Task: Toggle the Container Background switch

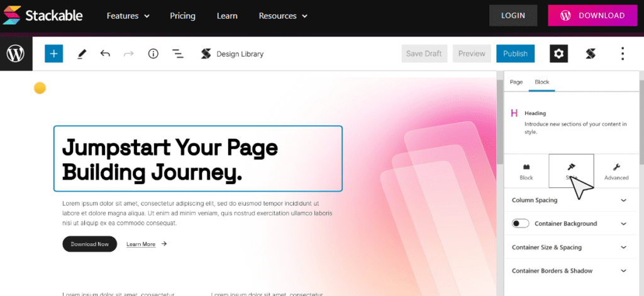Action: [520, 223]
